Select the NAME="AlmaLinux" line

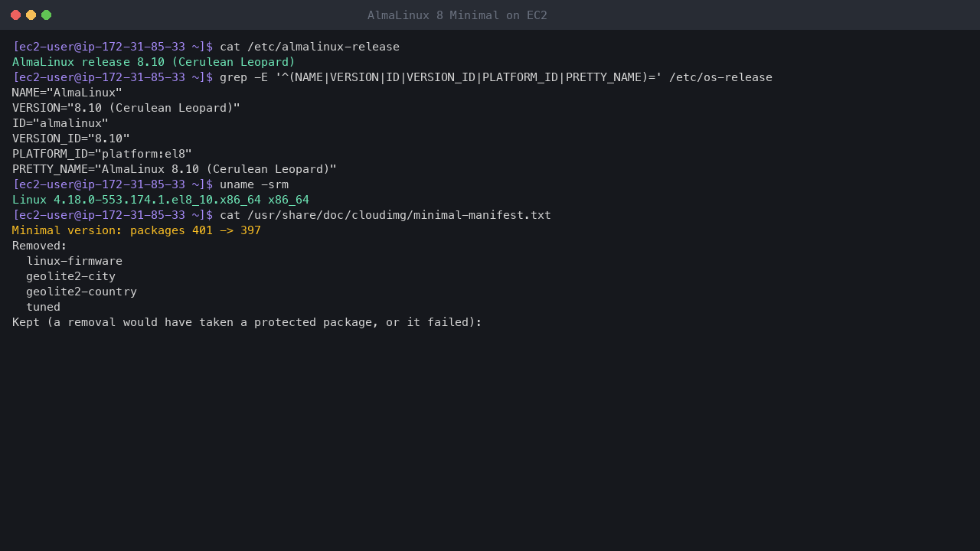pos(67,93)
